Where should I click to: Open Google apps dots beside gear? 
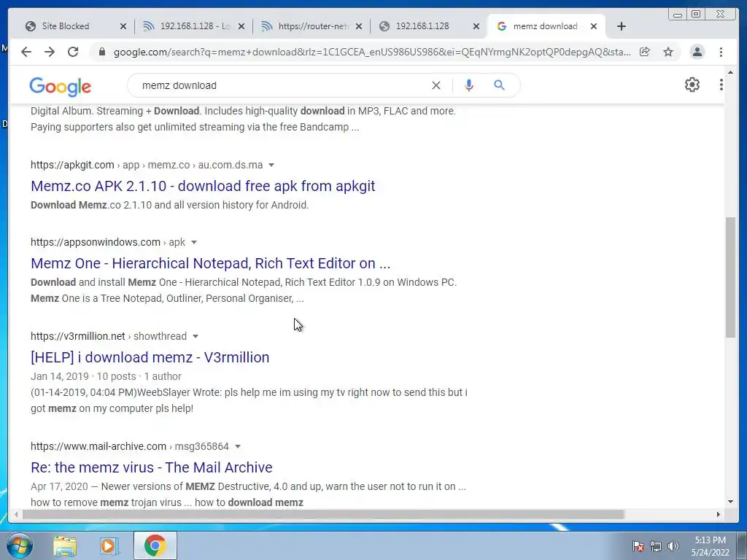click(721, 85)
